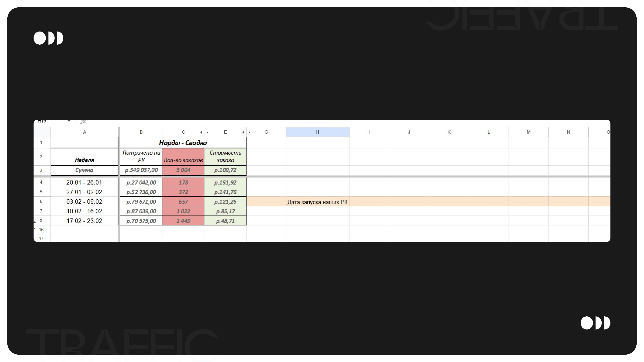Click the left unhide arrow in column E header
Image resolution: width=644 pixels, height=362 pixels.
point(207,132)
